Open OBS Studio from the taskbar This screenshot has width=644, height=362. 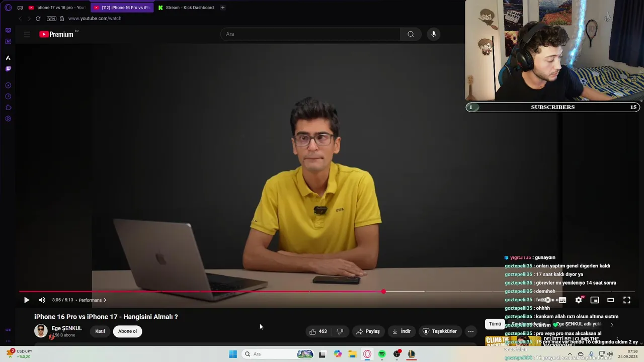[397, 354]
